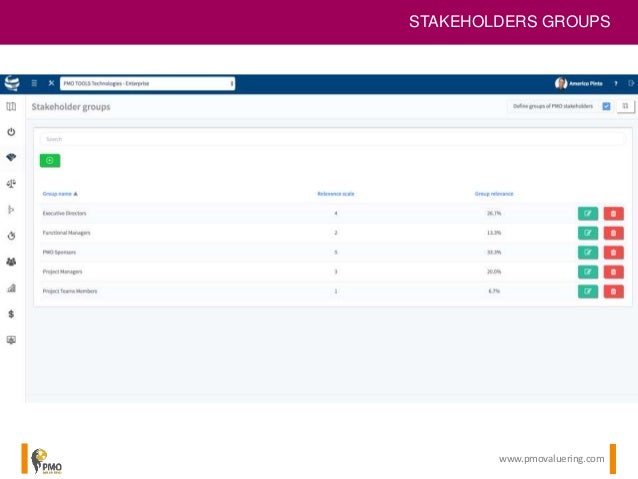Open the Americo Pinto user menu
Screen dimensions: 638x479
pyautogui.click(x=579, y=83)
